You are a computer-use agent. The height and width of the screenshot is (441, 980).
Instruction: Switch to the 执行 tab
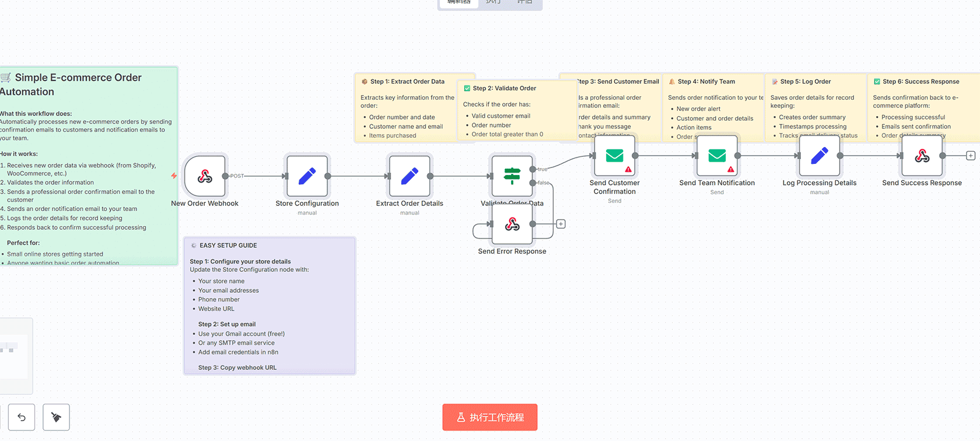[493, 2]
